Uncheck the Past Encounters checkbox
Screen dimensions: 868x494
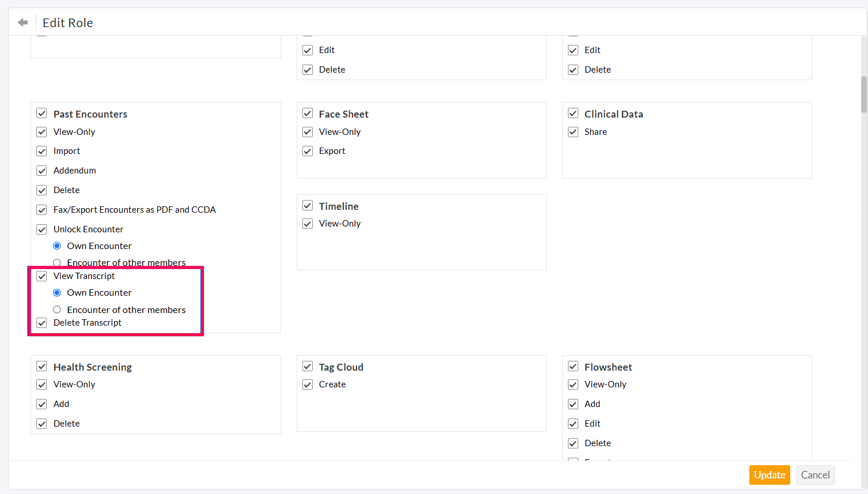[41, 114]
